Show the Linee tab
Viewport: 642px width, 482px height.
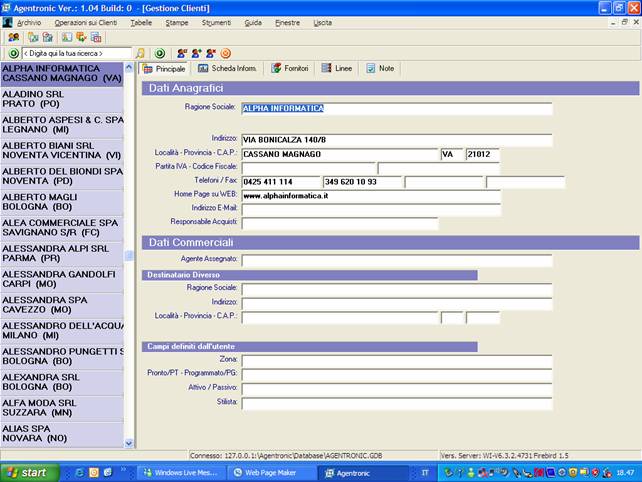(x=337, y=69)
